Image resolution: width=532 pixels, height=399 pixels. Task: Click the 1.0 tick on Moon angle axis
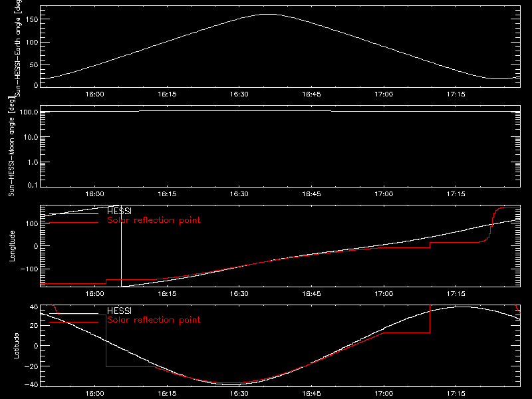(x=33, y=162)
